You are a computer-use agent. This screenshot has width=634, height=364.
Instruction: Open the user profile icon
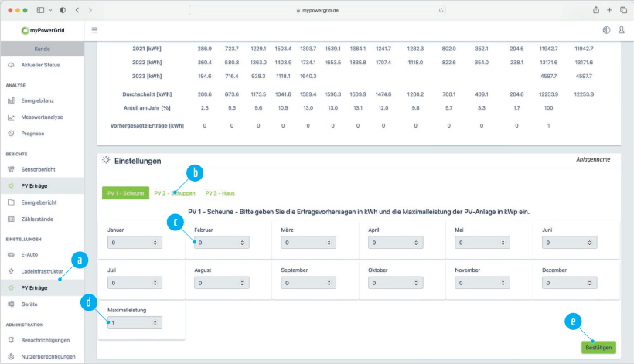coord(621,30)
